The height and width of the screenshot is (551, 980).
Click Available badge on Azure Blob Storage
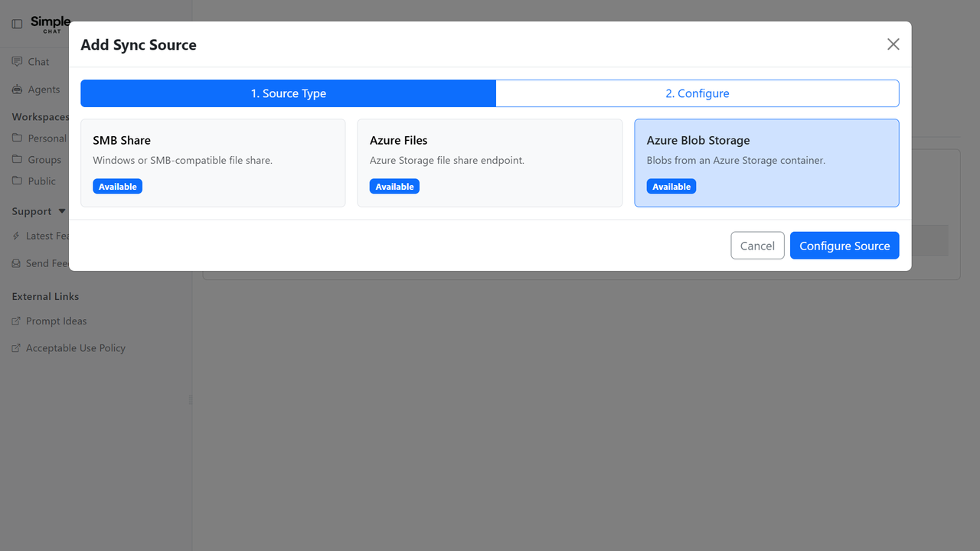(x=671, y=187)
